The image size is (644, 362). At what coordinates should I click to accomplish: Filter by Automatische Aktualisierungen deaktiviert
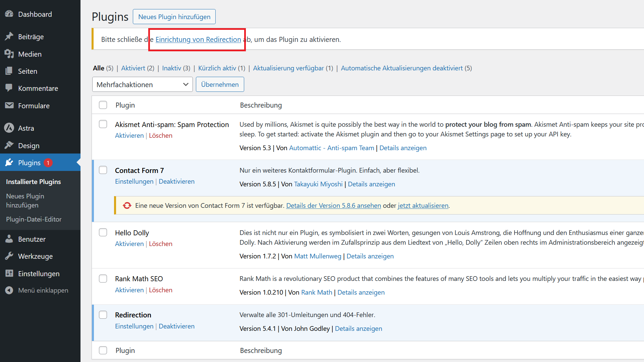pos(402,68)
